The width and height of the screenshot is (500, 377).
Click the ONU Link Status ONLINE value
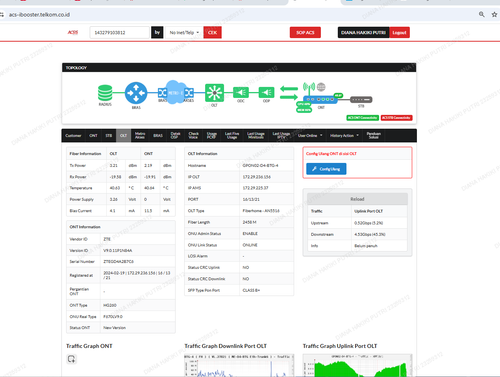250,245
